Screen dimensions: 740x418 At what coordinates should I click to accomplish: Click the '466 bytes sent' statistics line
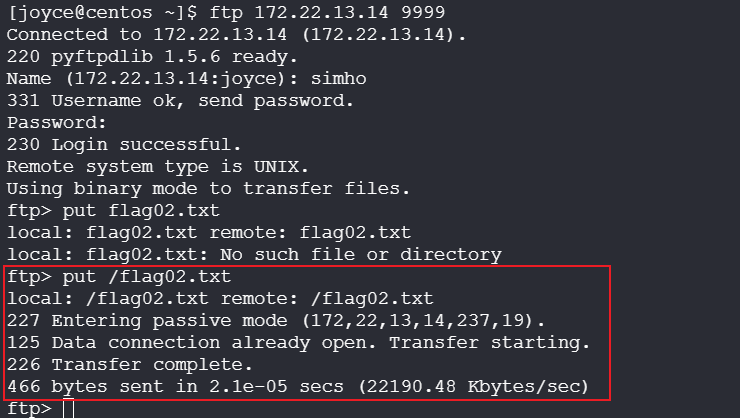298,387
